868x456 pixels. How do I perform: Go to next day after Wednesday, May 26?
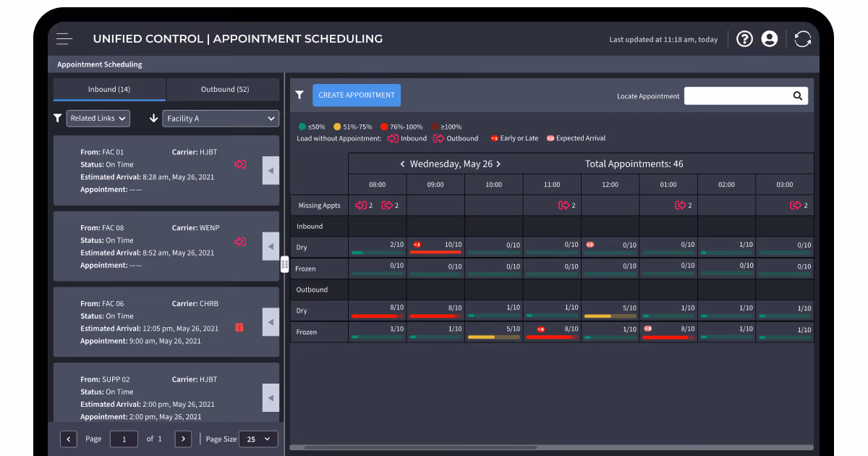coord(498,164)
